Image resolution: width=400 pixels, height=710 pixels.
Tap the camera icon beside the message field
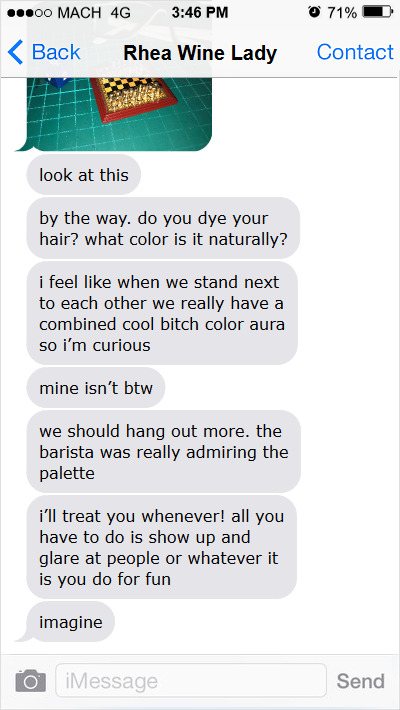31,681
